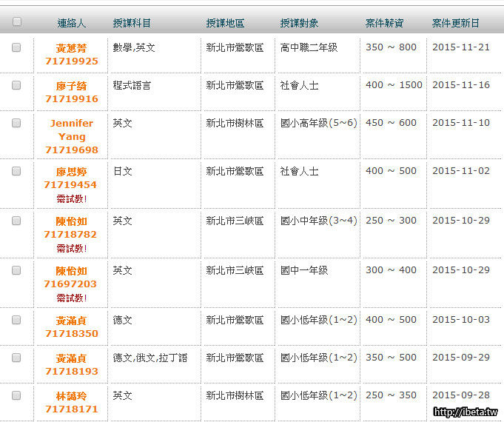Sort by the 授課地區 column header

point(225,23)
